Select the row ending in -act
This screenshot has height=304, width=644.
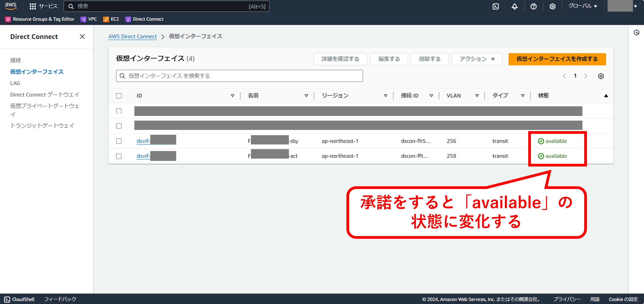119,156
